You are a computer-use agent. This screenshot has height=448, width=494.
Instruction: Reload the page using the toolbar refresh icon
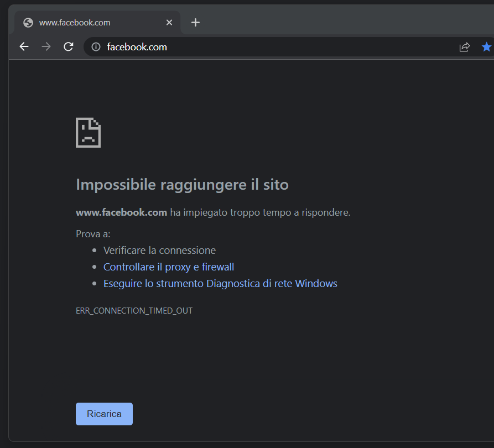click(x=69, y=47)
